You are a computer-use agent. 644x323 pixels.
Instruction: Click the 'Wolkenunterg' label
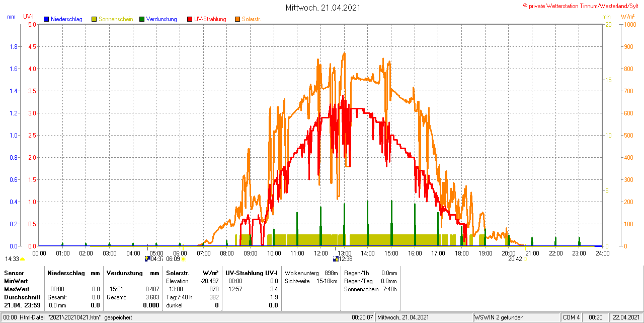[301, 273]
